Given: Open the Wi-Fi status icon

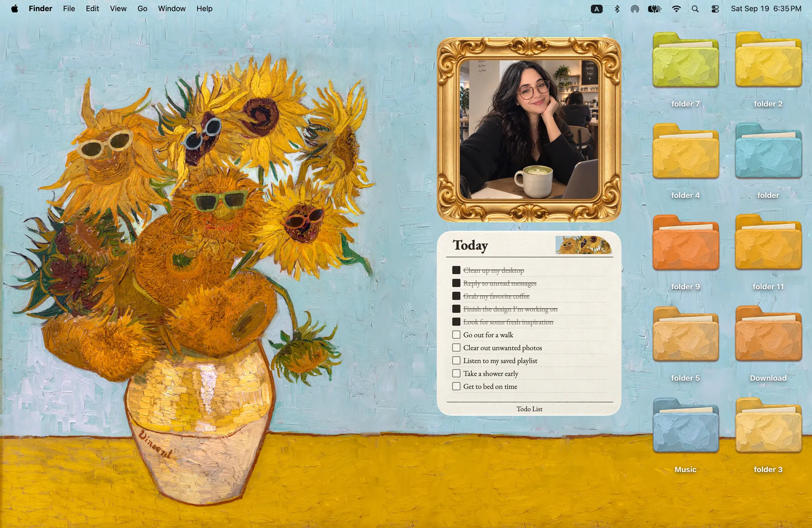Looking at the screenshot, I should click(676, 9).
